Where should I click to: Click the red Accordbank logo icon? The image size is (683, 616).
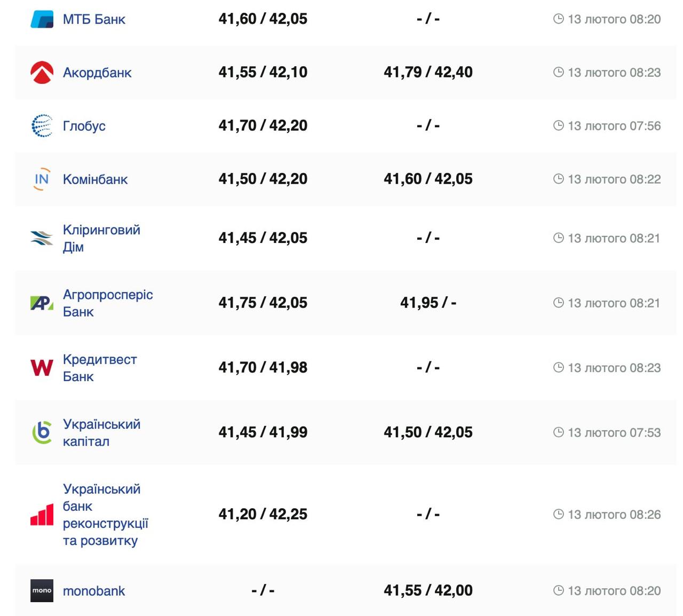(42, 73)
